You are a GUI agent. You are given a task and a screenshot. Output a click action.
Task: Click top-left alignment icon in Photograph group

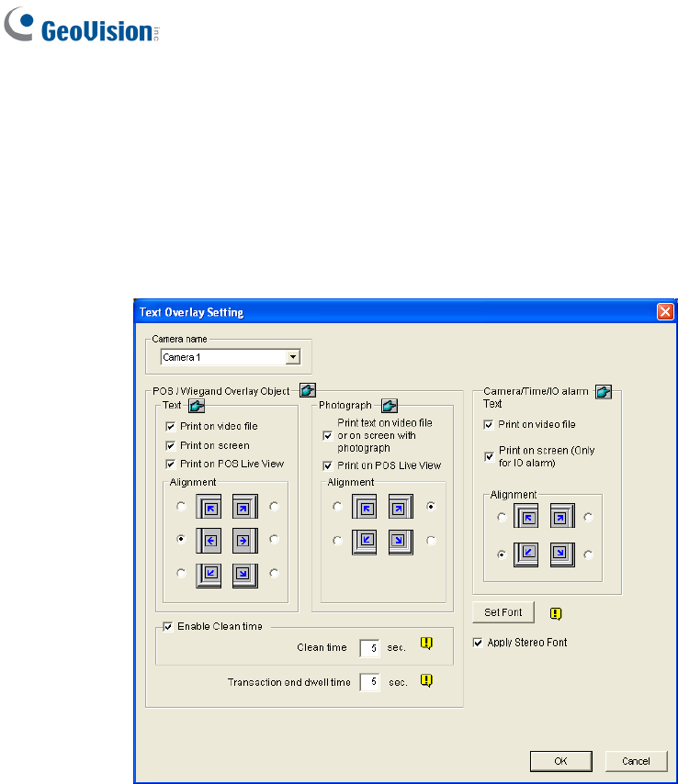pos(365,507)
